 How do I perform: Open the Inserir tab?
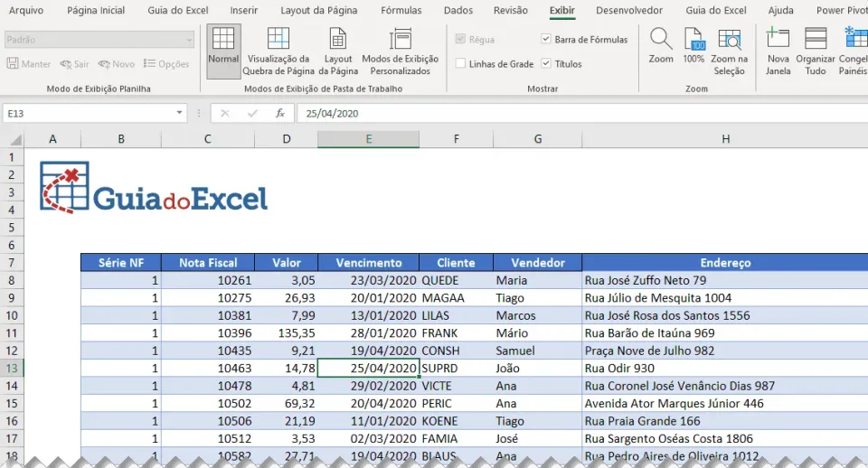(x=244, y=10)
